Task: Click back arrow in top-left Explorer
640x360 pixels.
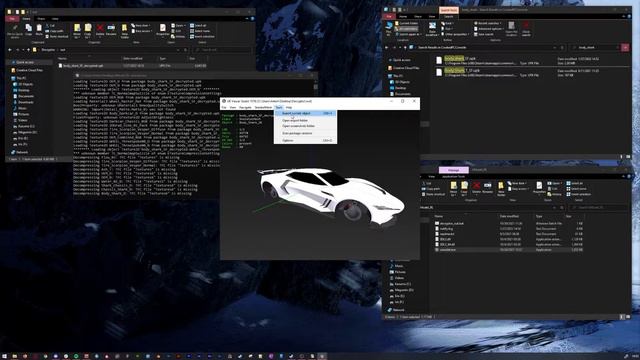Action: point(10,50)
